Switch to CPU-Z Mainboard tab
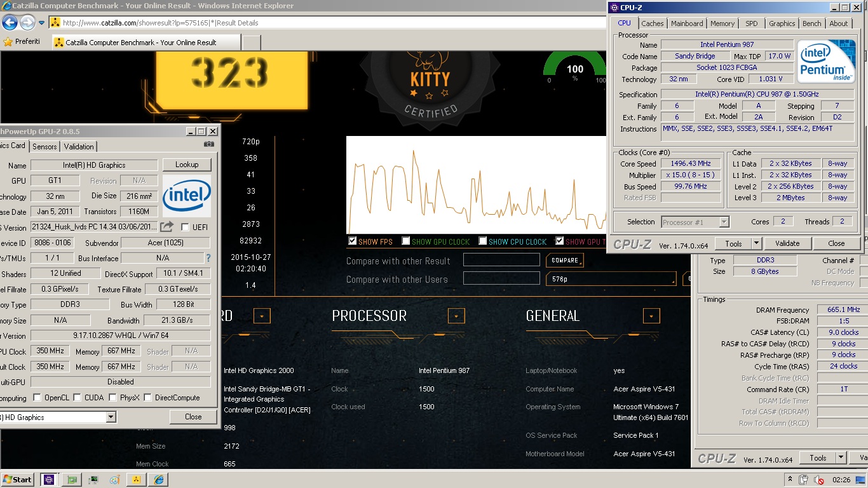This screenshot has width=868, height=488. [687, 24]
